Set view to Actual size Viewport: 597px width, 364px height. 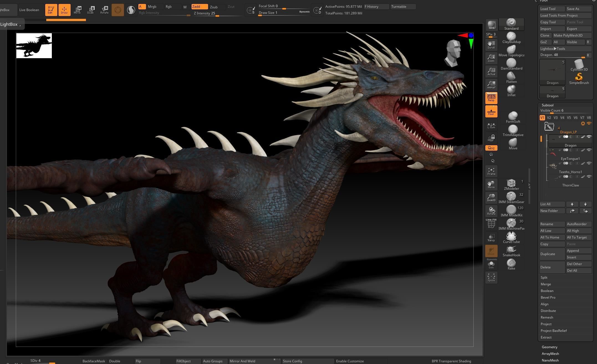(491, 71)
